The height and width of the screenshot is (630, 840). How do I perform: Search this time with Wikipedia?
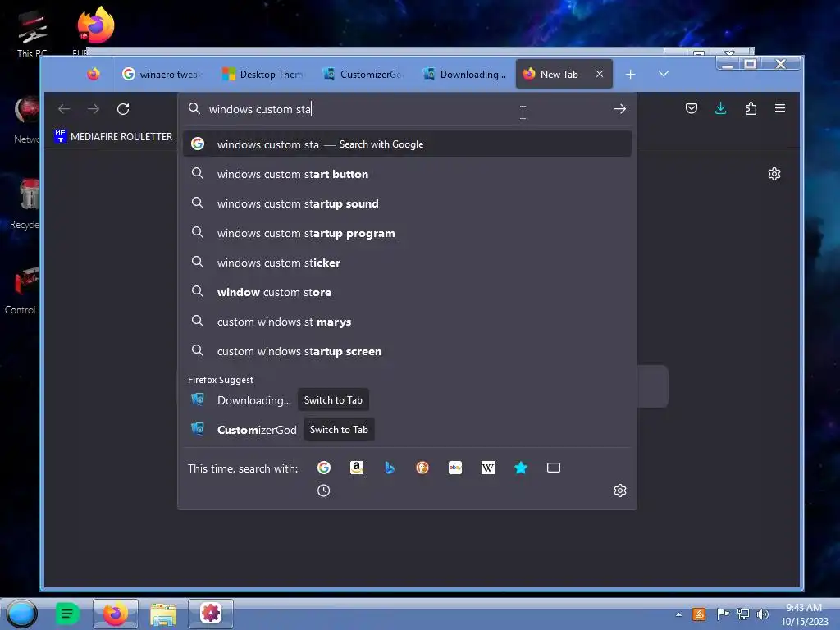coord(488,468)
